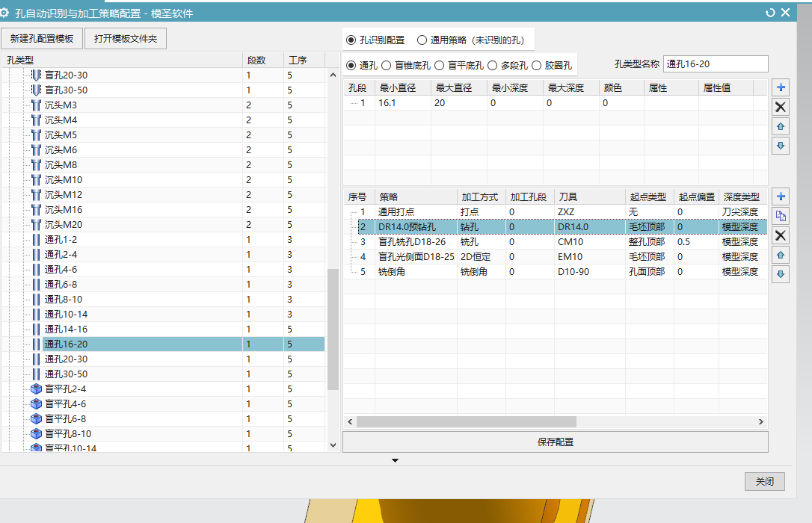The image size is (812, 523).
Task: Click the 16.1 minimum diameter cell
Action: pos(403,103)
